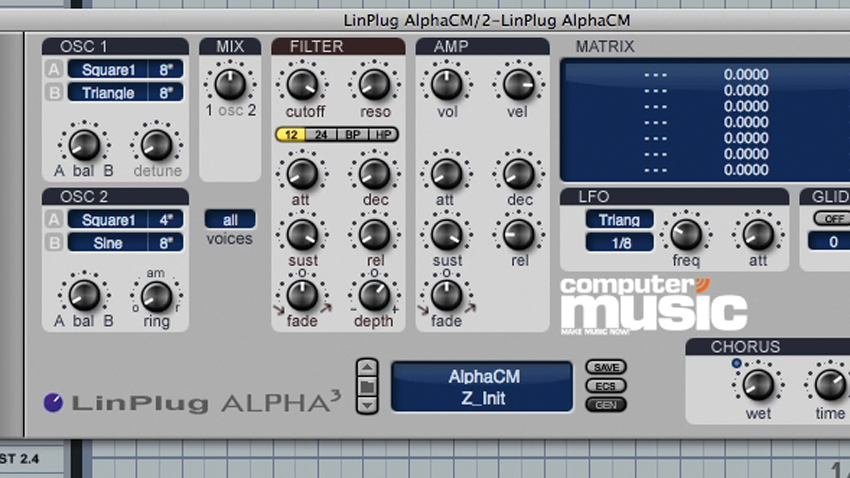Viewport: 850px width, 478px height.
Task: Select OSC 1 waveform A Square1 dropdown
Action: [108, 69]
